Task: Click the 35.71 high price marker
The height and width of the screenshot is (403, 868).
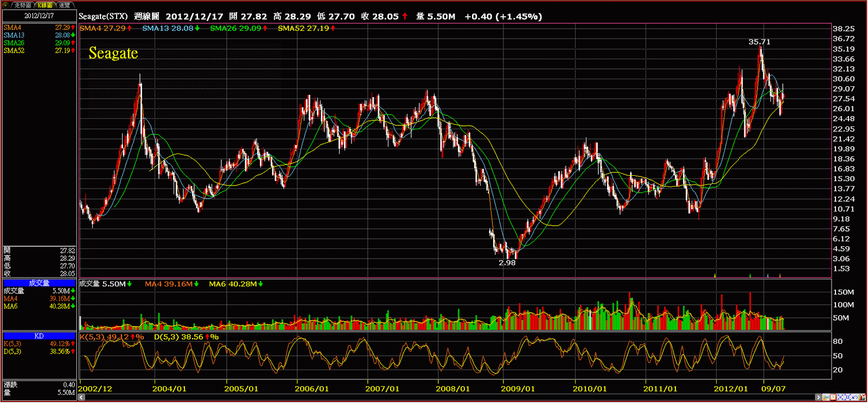Action: coord(759,42)
